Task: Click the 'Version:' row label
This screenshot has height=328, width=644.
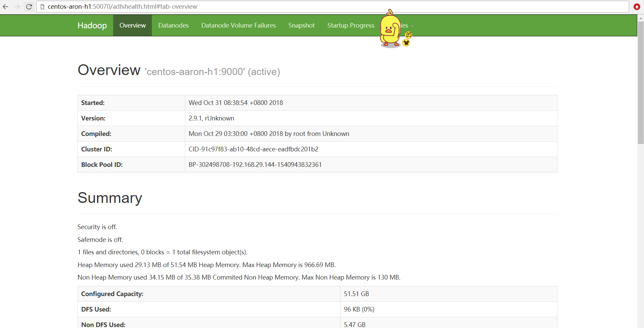Action: 93,118
